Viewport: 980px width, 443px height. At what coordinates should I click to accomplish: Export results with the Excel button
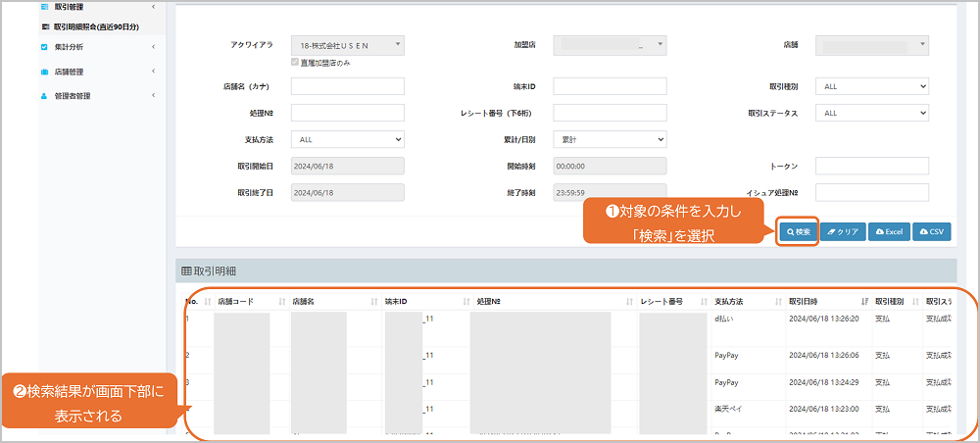pyautogui.click(x=888, y=232)
